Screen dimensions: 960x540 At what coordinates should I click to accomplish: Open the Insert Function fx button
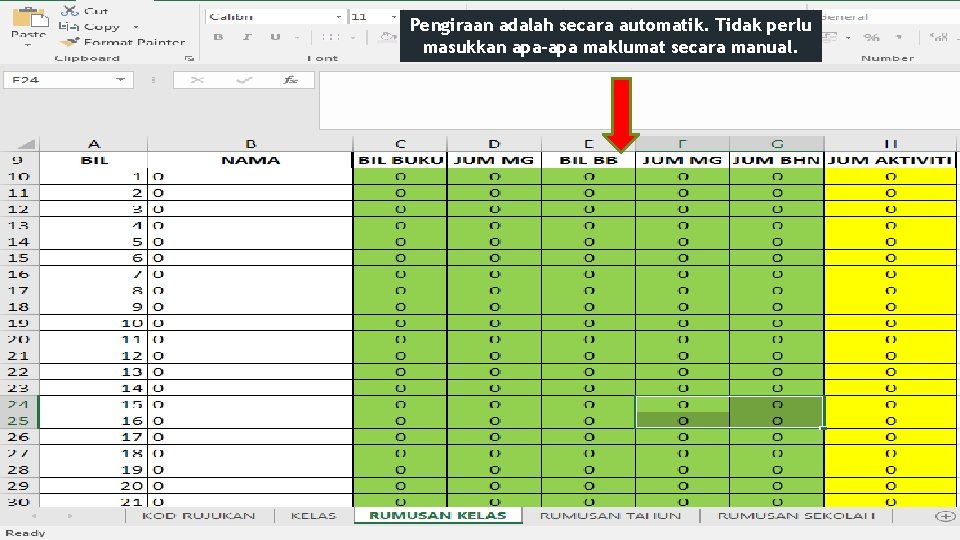tap(290, 80)
